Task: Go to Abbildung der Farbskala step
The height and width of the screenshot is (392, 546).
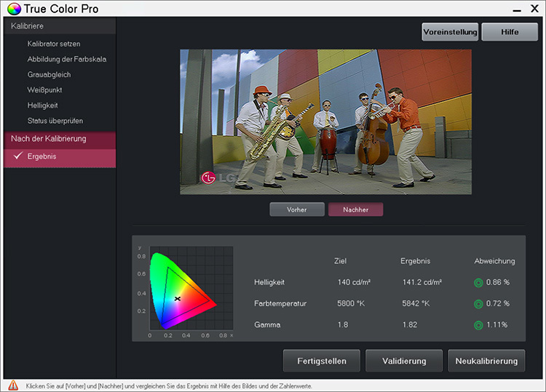Action: [x=66, y=59]
